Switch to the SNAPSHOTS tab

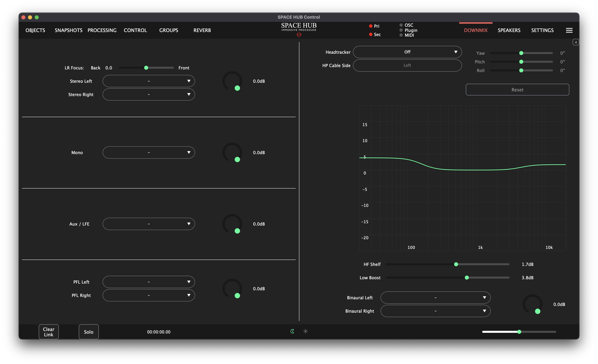click(68, 30)
